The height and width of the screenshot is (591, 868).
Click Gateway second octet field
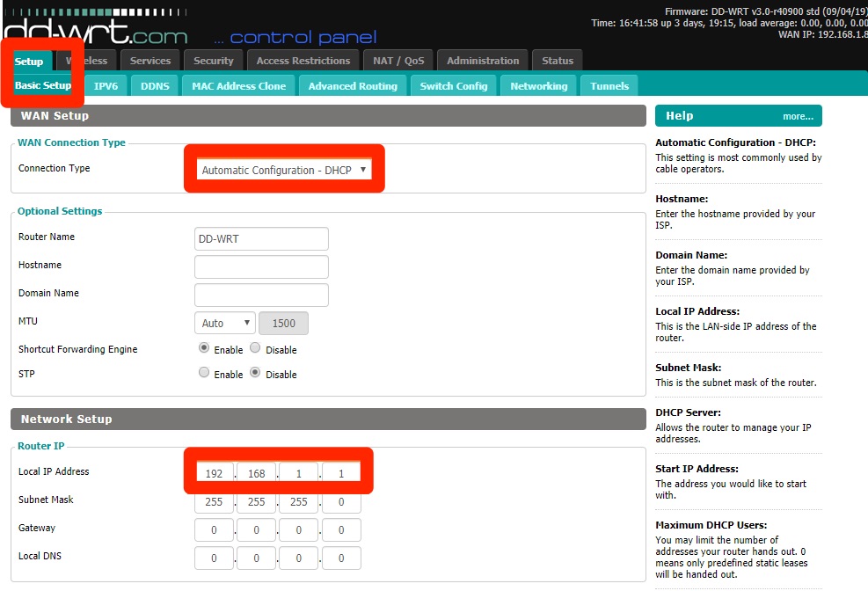click(x=256, y=529)
